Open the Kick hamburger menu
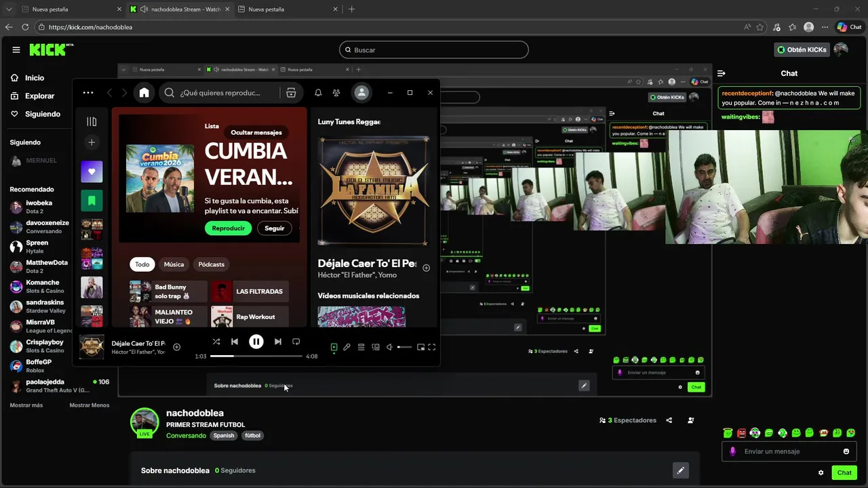The width and height of the screenshot is (868, 488). (x=16, y=49)
